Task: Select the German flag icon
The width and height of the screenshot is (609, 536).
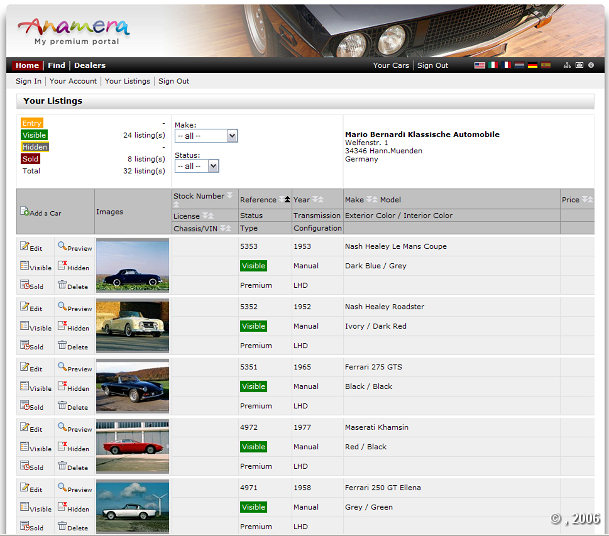Action: coord(532,65)
